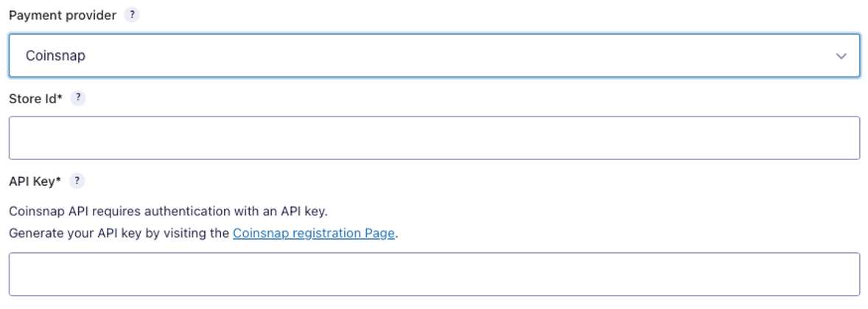Open the help tooltip for API Key
This screenshot has height=309, width=868.
pyautogui.click(x=77, y=181)
